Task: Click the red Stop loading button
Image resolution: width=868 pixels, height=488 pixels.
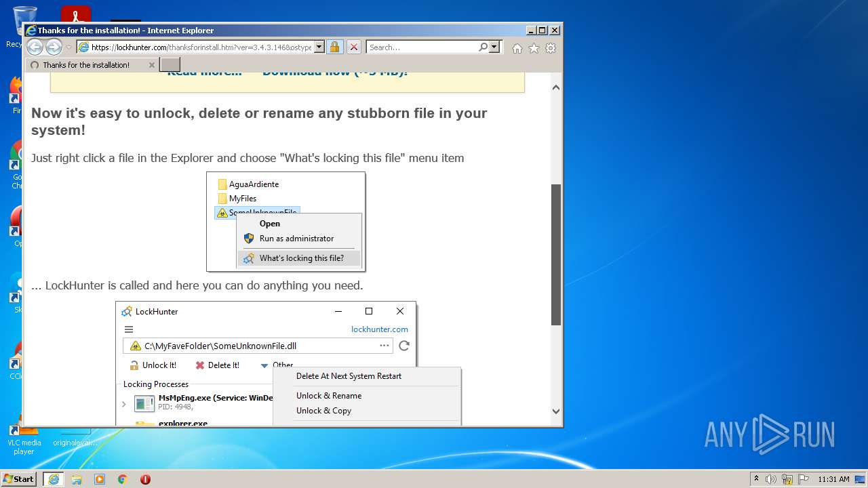Action: (354, 47)
